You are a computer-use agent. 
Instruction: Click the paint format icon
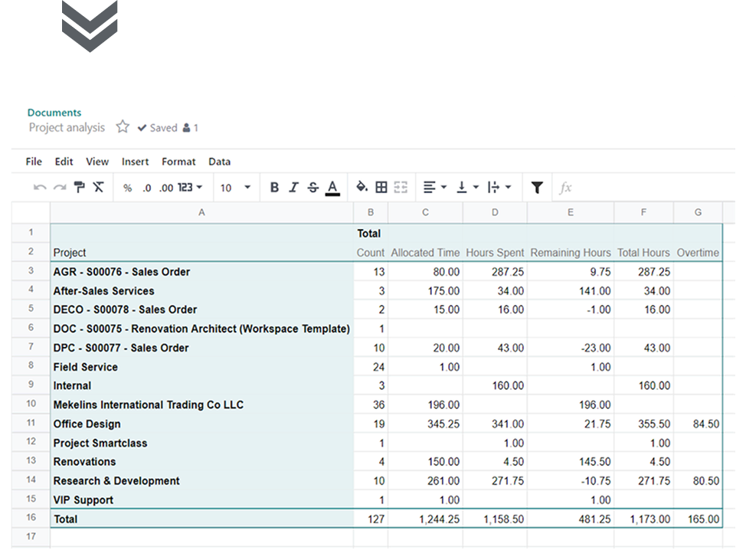coord(79,188)
